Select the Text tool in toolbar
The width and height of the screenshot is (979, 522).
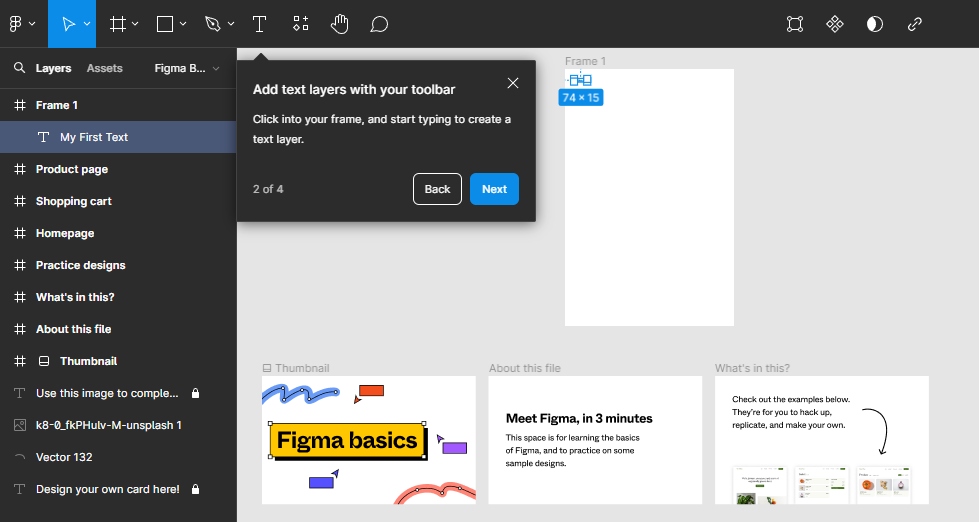259,24
